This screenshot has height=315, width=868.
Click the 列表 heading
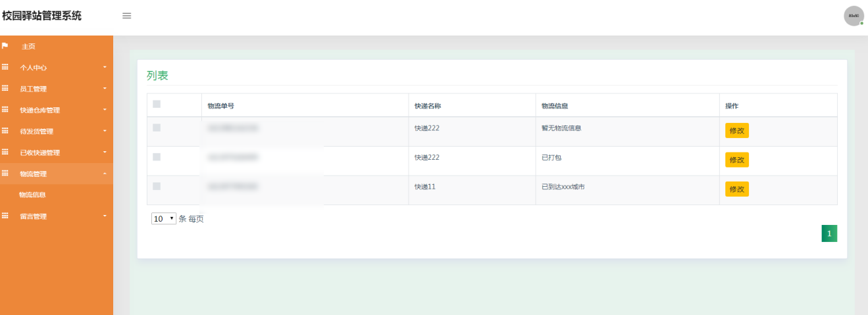(157, 76)
